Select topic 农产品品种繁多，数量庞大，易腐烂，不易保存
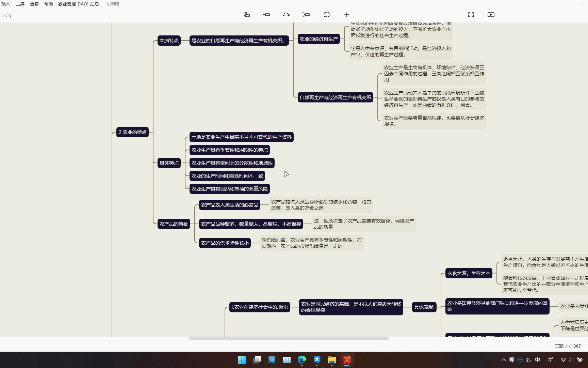The height and width of the screenshot is (368, 588). [251, 224]
